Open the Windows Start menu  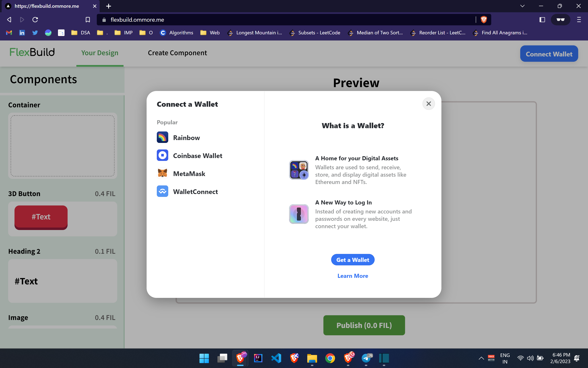click(x=204, y=358)
